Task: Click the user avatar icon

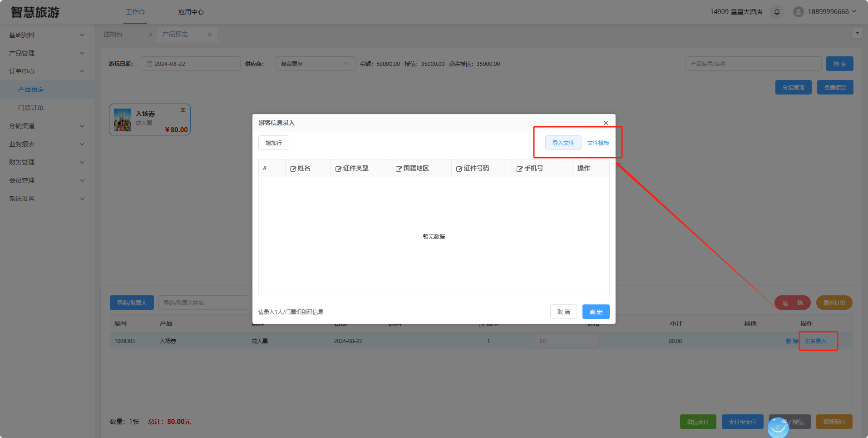Action: click(798, 12)
